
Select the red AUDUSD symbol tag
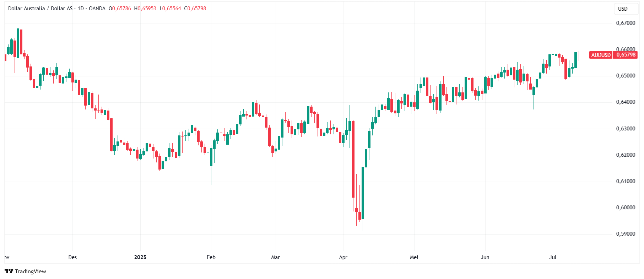tap(601, 55)
